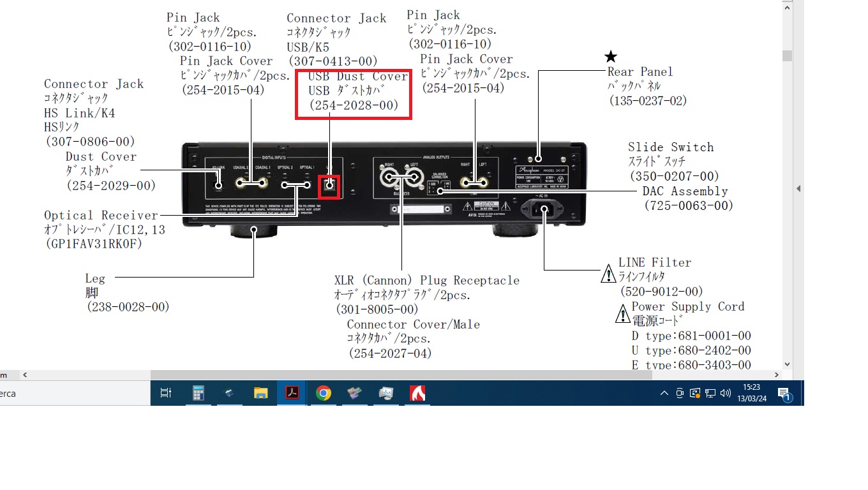The height and width of the screenshot is (490, 868).
Task: Launch the Calculator app from the taskbar
Action: 198,393
